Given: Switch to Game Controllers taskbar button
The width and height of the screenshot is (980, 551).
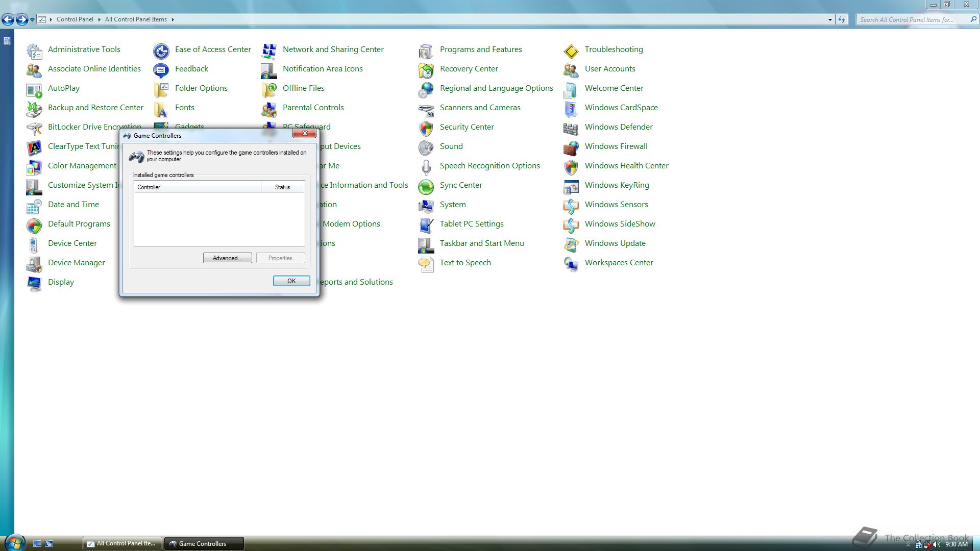Looking at the screenshot, I should click(204, 543).
